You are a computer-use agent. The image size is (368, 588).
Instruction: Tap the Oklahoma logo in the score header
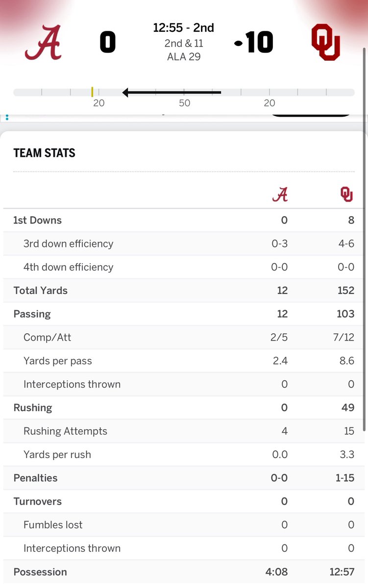[x=325, y=43]
